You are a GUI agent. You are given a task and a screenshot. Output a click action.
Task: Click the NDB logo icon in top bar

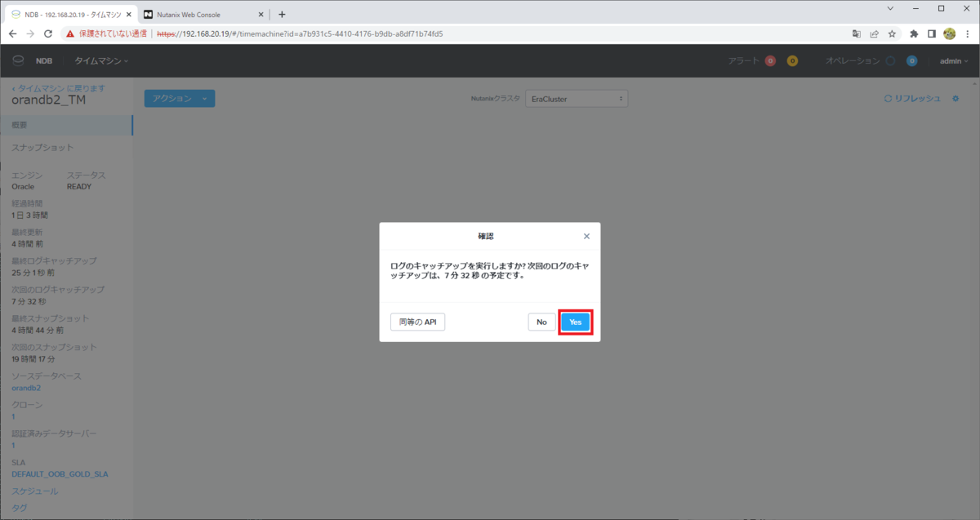(x=18, y=60)
